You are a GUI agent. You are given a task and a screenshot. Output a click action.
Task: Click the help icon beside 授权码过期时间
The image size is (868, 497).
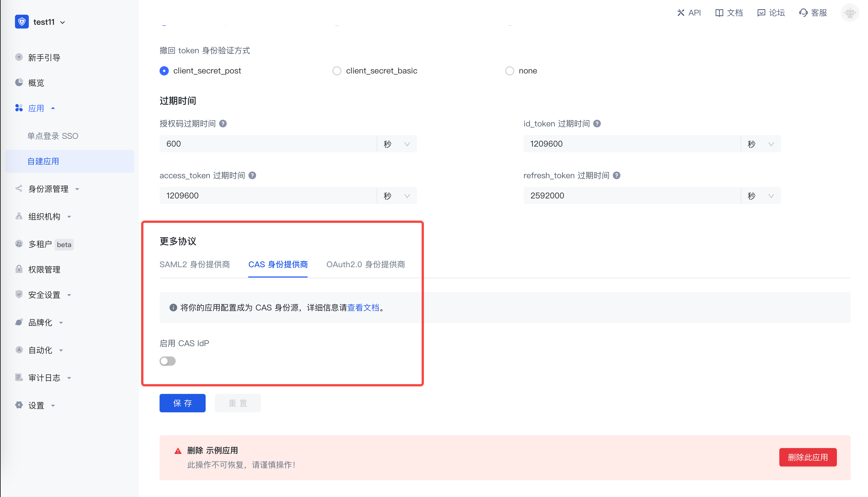point(223,124)
